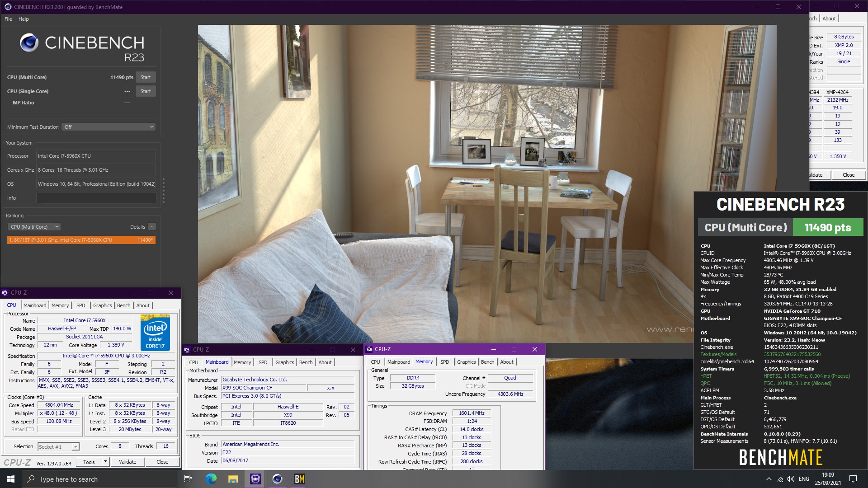Open the CPU tab in the CPU-Z Memory window

pyautogui.click(x=375, y=362)
